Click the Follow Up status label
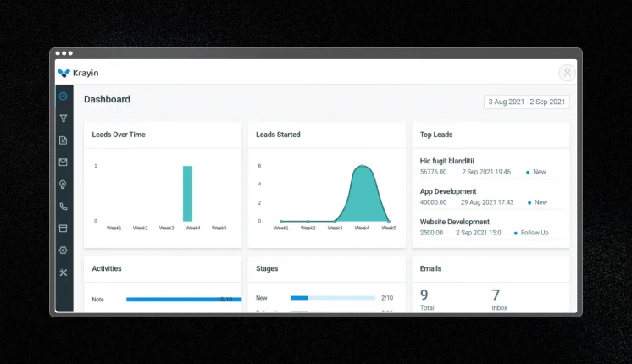Image resolution: width=632 pixels, height=364 pixels. tap(535, 233)
